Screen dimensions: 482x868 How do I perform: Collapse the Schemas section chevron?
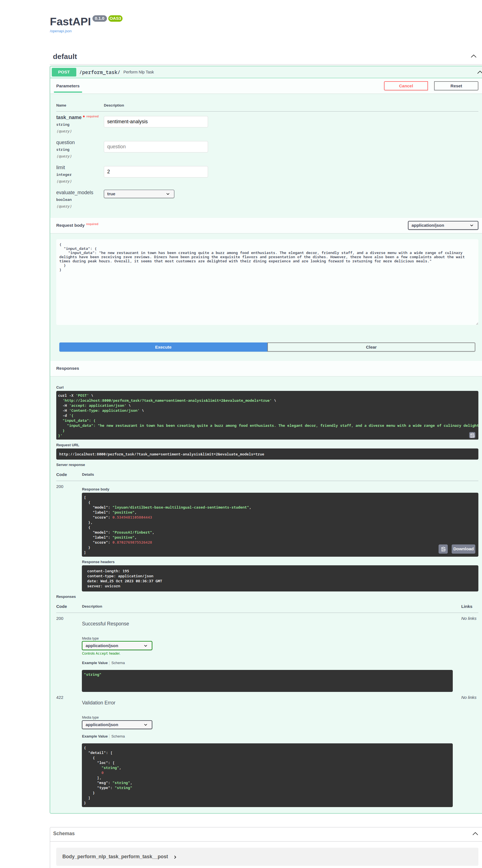[x=475, y=834]
